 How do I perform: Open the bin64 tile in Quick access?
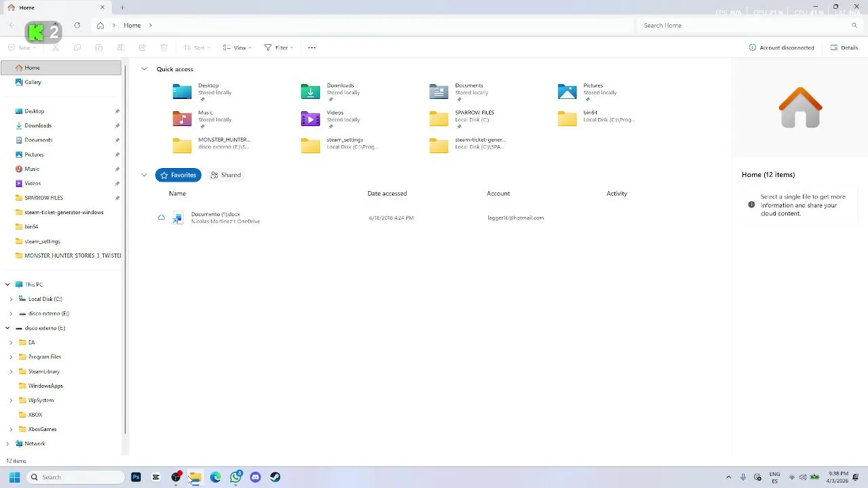pyautogui.click(x=596, y=118)
